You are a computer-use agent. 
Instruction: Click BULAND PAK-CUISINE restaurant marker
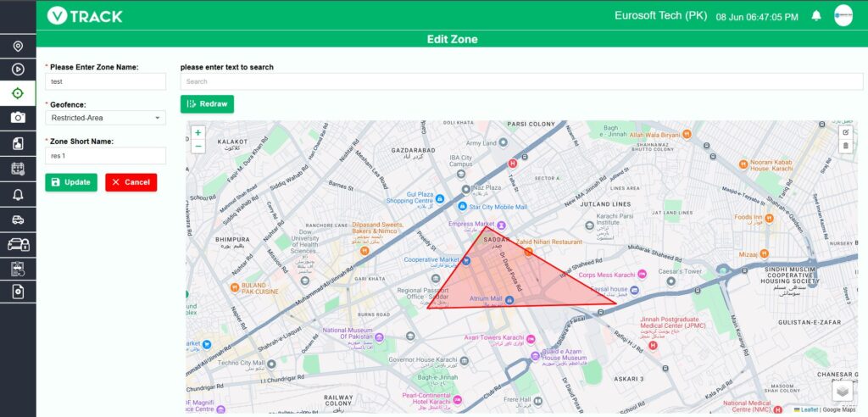(235, 287)
